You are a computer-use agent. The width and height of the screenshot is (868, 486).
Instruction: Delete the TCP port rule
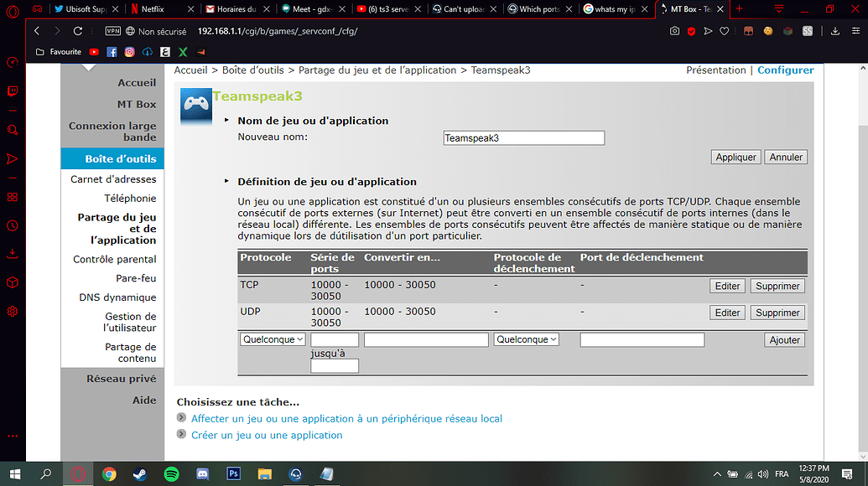pyautogui.click(x=777, y=286)
